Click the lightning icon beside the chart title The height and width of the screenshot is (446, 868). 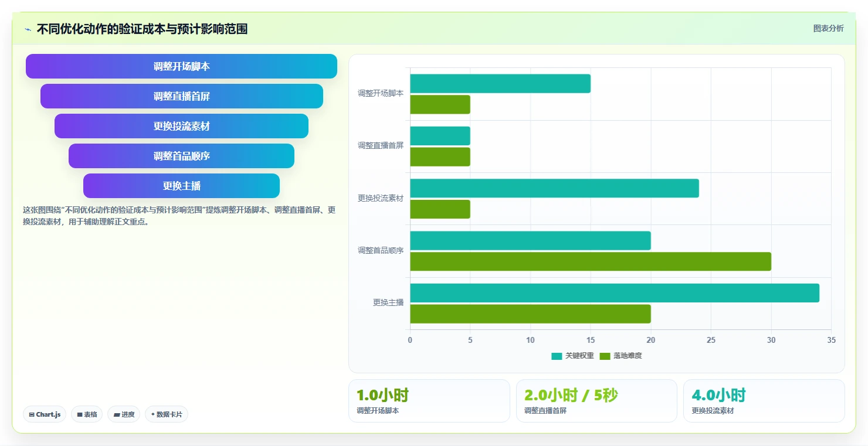(28, 29)
